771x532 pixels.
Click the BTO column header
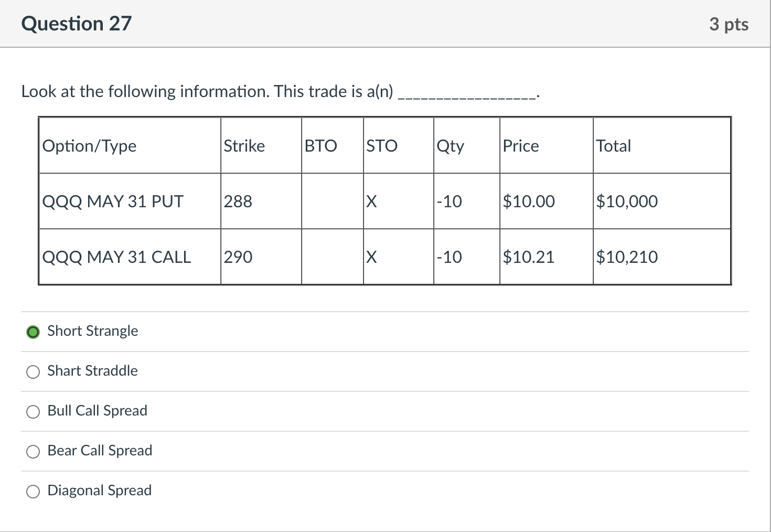click(x=321, y=146)
